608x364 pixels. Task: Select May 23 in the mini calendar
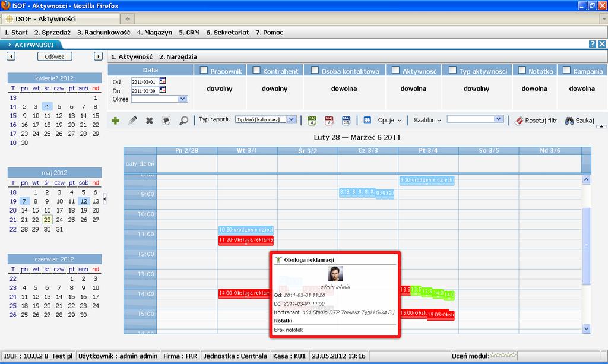(x=47, y=220)
